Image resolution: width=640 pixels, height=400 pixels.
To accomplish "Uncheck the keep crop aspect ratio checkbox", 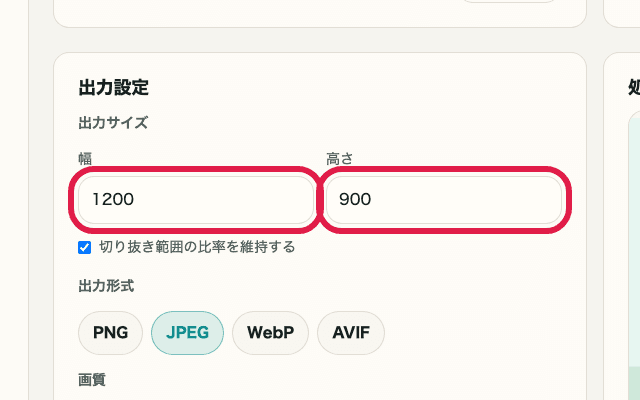I will (85, 247).
